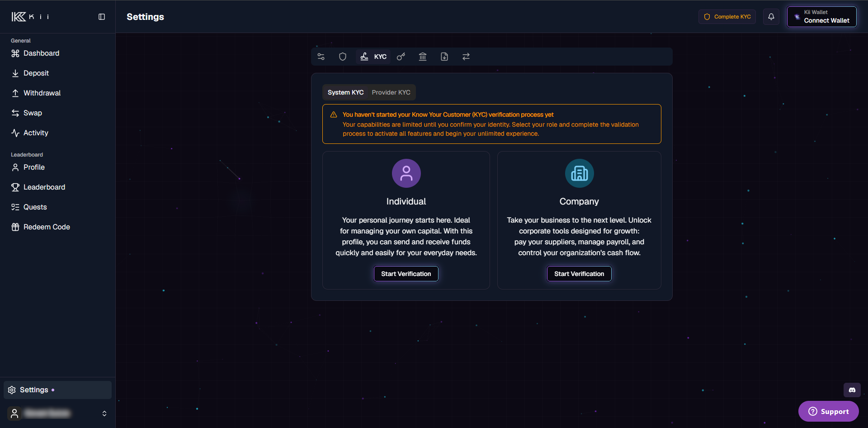The width and height of the screenshot is (868, 428).
Task: Open the Activity page
Action: tap(57, 133)
